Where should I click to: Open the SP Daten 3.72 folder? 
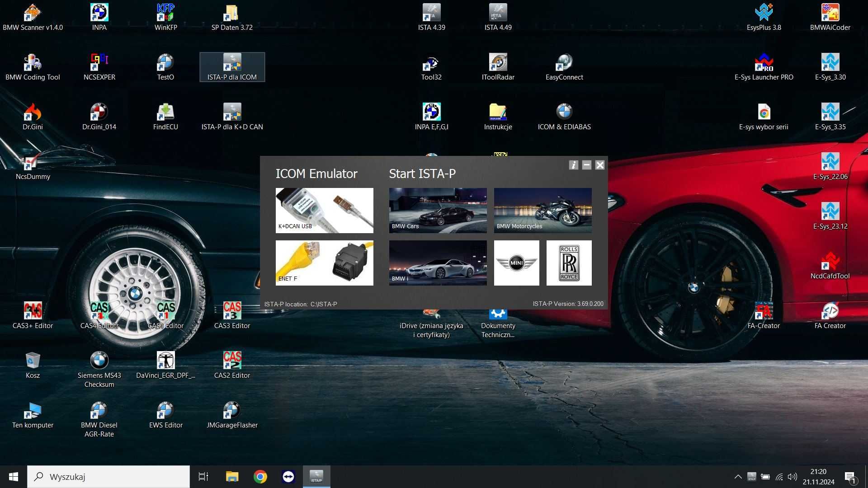click(232, 18)
